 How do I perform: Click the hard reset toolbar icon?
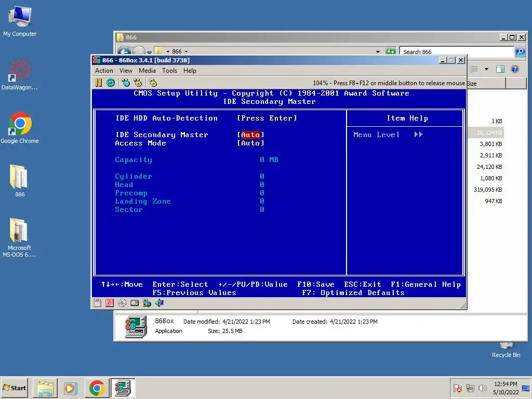pyautogui.click(x=111, y=83)
